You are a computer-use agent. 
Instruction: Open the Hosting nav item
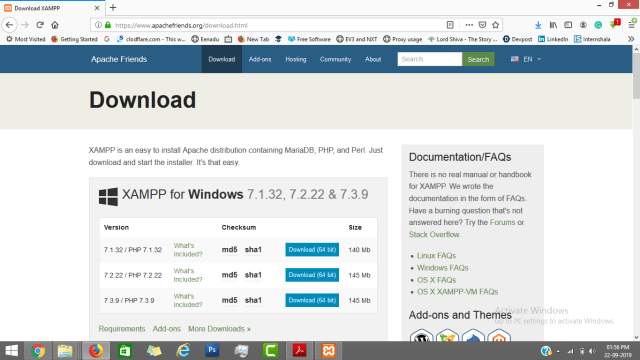tap(296, 59)
